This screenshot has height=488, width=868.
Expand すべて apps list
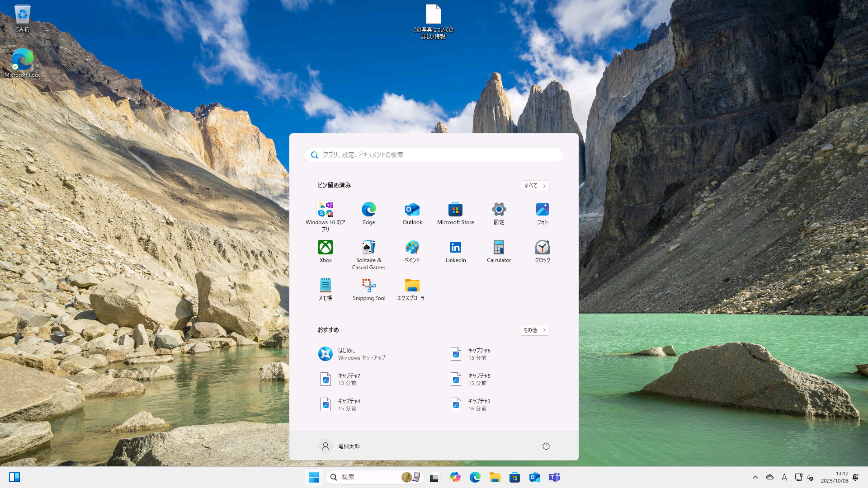pyautogui.click(x=535, y=185)
